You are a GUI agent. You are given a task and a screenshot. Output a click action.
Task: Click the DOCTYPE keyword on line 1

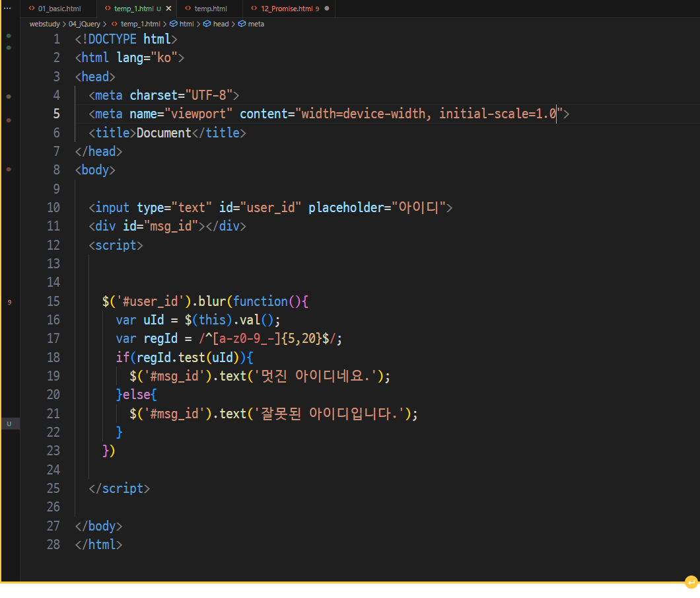tap(112, 39)
